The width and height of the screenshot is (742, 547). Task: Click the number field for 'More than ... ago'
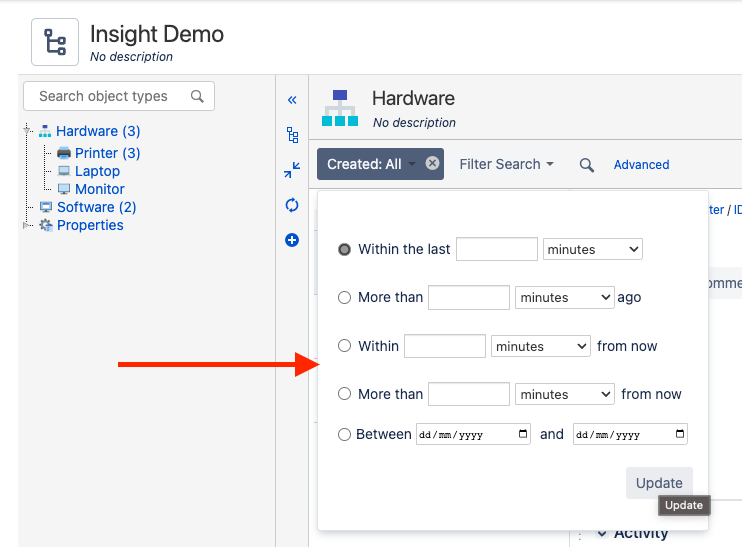(x=469, y=298)
